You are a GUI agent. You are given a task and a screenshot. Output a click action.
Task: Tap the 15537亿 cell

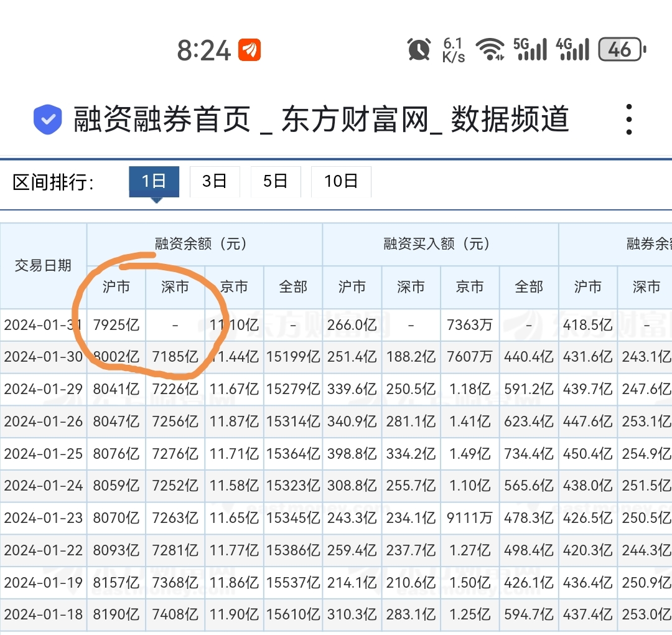tap(293, 583)
